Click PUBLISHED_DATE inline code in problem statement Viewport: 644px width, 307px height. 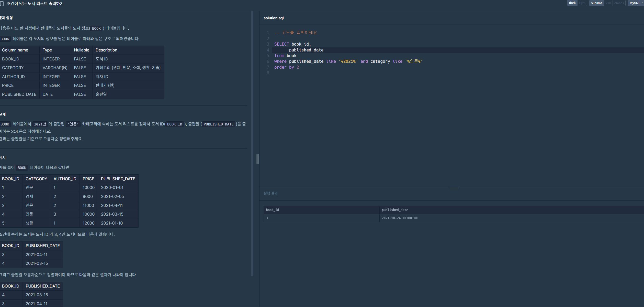(218, 124)
